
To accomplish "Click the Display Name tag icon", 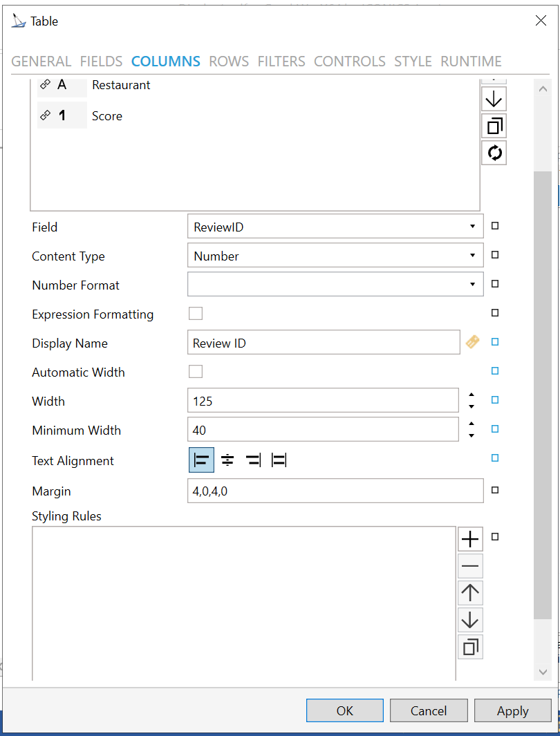I will [x=472, y=342].
